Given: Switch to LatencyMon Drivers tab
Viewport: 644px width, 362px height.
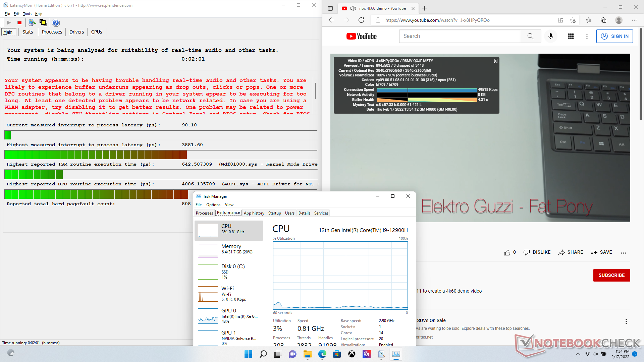Looking at the screenshot, I should click(76, 32).
